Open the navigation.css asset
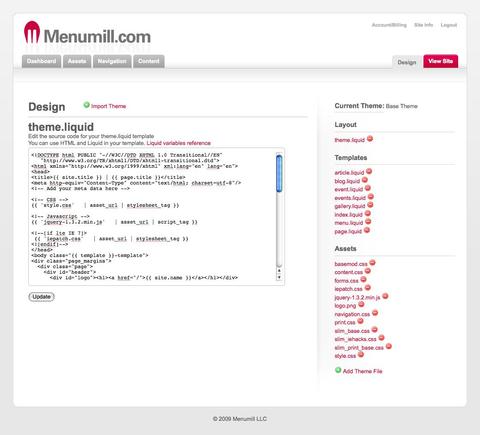 coord(352,314)
